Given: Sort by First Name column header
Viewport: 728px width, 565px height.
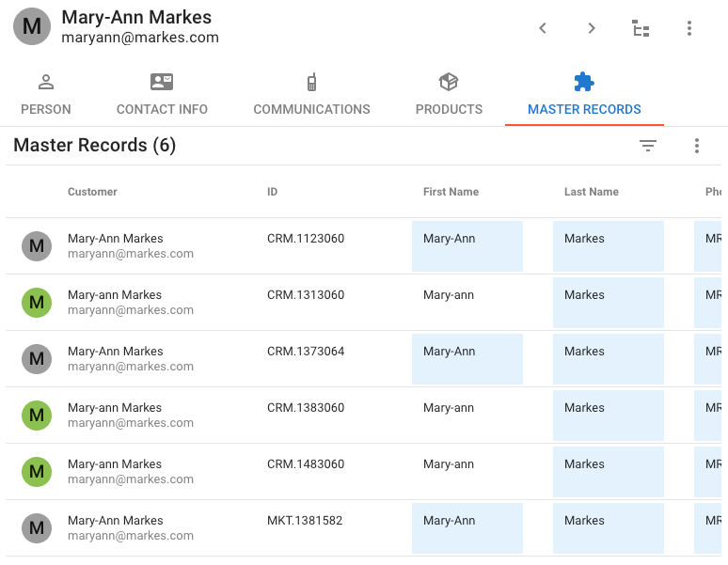Looking at the screenshot, I should click(451, 192).
